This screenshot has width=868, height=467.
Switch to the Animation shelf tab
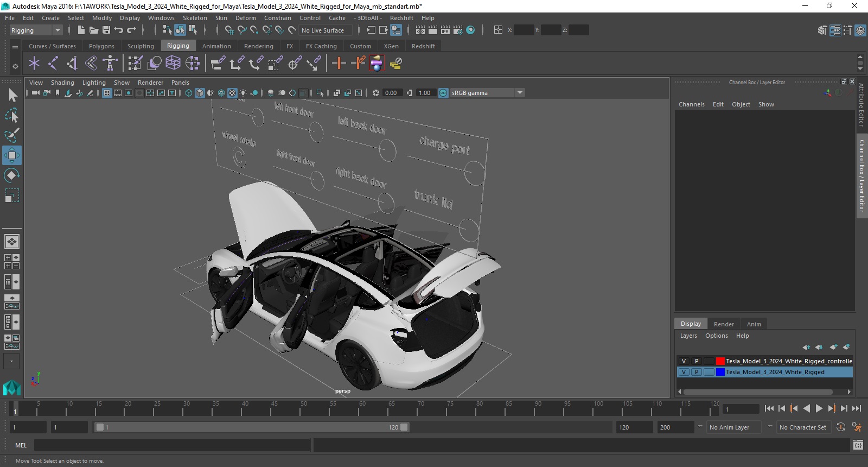[x=216, y=46]
